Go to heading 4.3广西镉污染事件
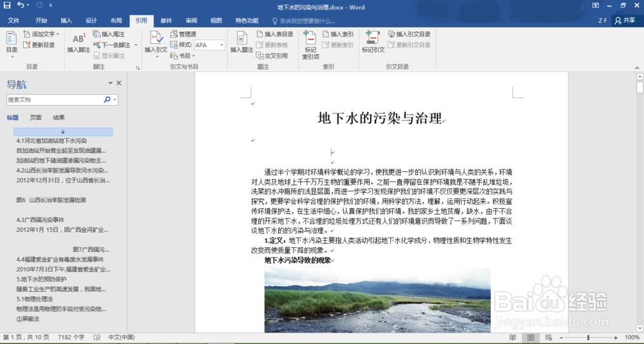644x344 pixels. [40, 220]
